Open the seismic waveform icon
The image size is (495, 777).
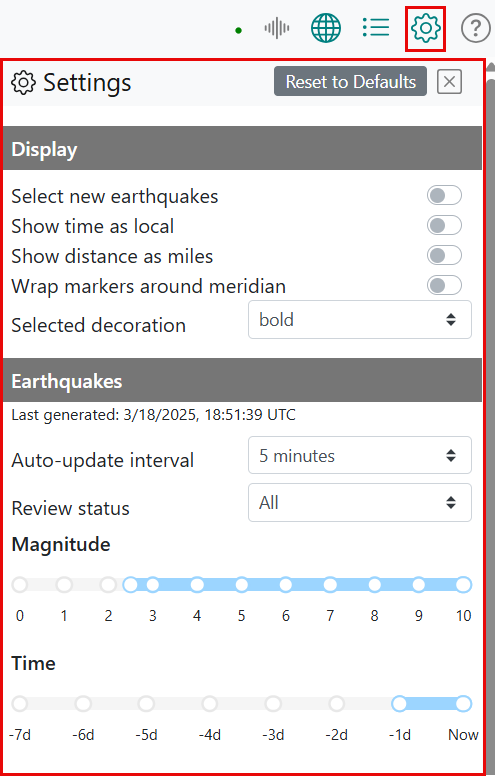coord(276,28)
